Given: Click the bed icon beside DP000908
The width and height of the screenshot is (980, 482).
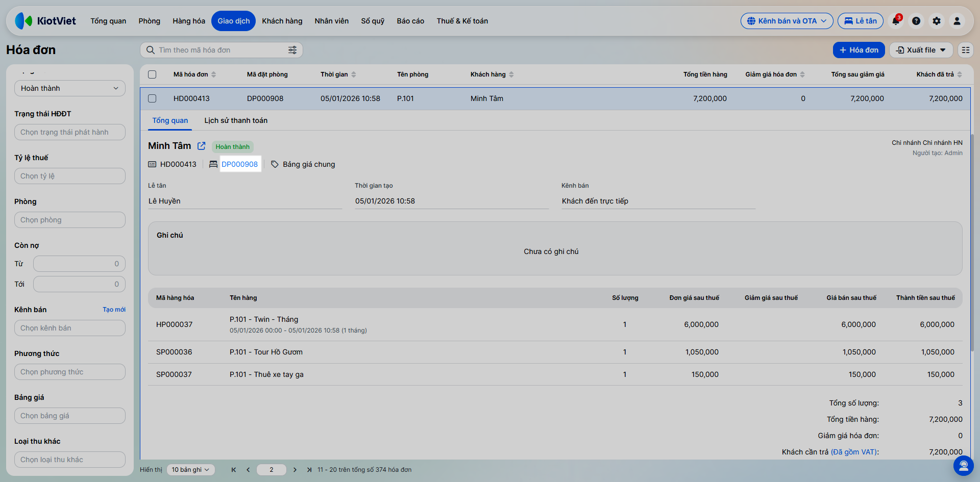Looking at the screenshot, I should click(x=213, y=164).
